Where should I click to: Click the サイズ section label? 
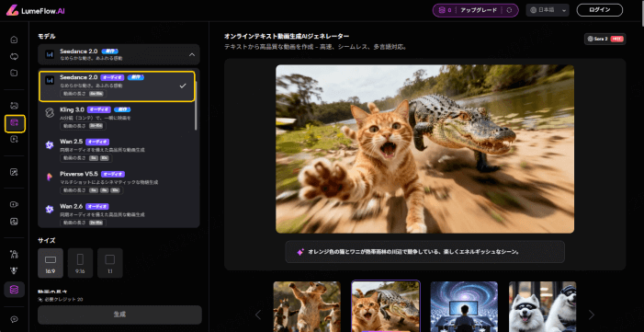coord(47,240)
